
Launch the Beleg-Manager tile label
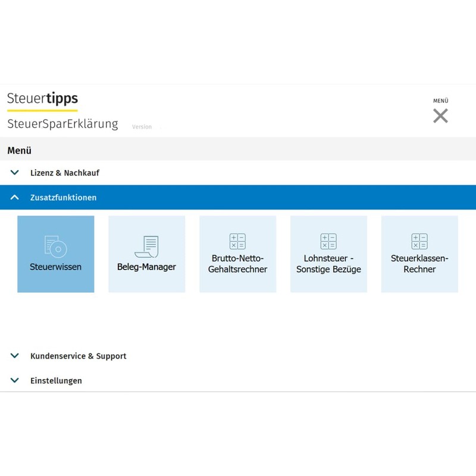click(x=146, y=267)
